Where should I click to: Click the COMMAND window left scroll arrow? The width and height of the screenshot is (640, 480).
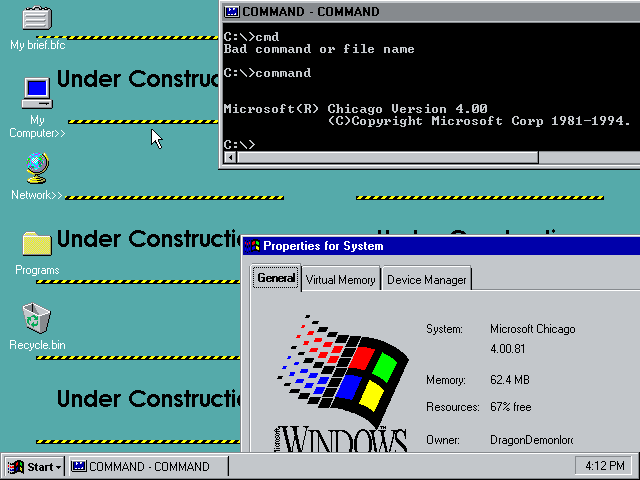pos(230,157)
